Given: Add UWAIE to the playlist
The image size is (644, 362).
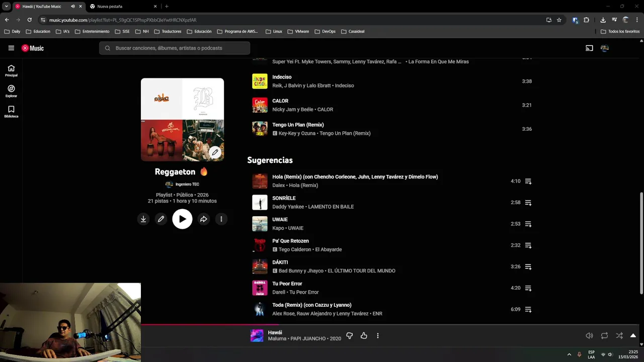Looking at the screenshot, I should tap(528, 224).
